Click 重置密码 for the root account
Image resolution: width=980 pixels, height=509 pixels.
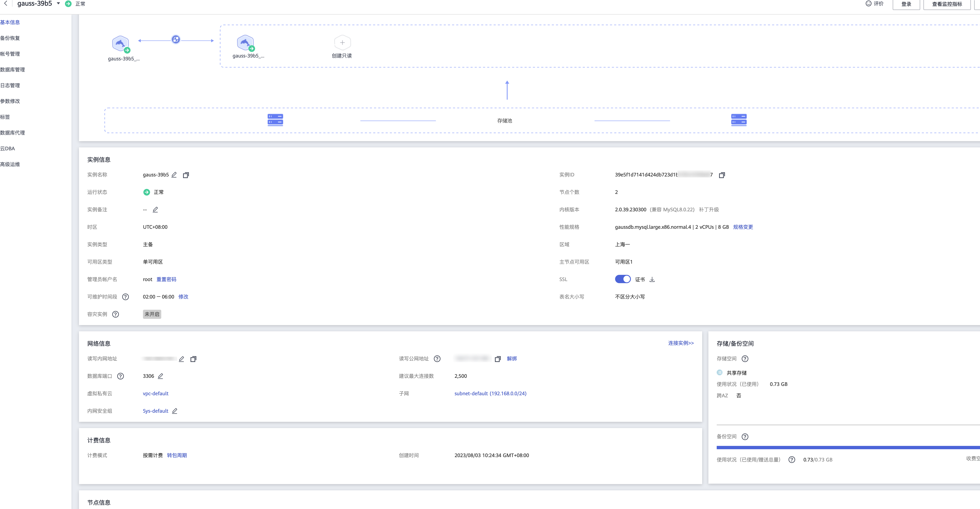point(166,279)
